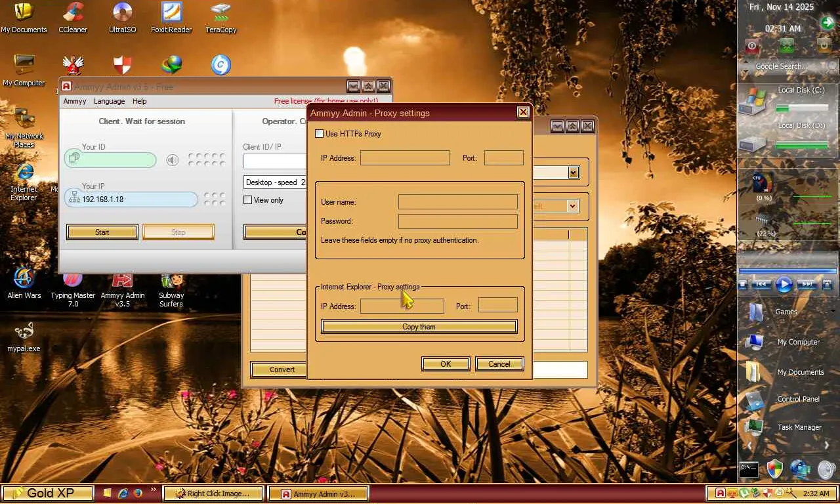Click the speaker icon beside Your ID

pyautogui.click(x=172, y=159)
